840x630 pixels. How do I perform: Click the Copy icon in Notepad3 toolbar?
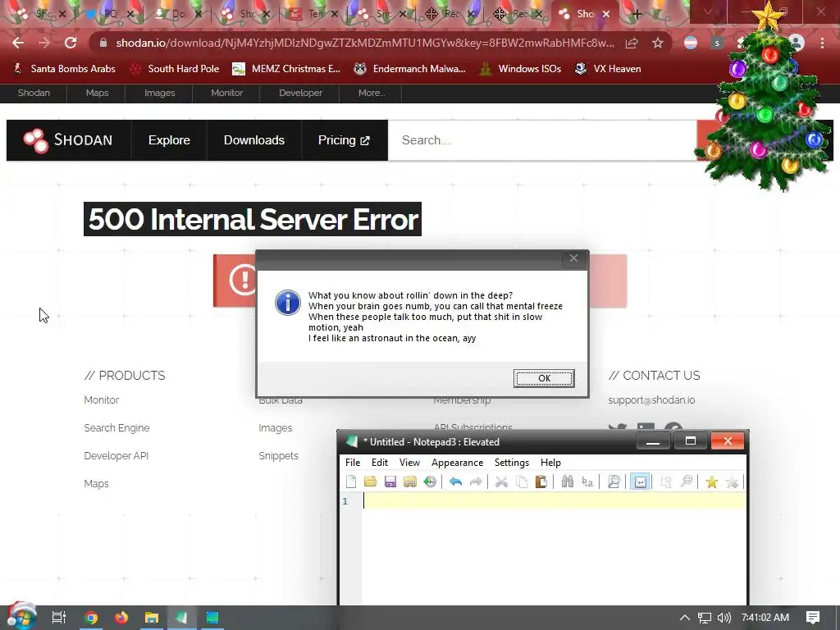pyautogui.click(x=521, y=482)
